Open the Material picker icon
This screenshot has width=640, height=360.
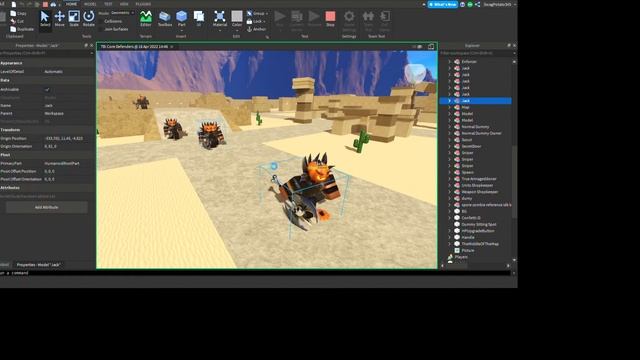coord(220,16)
